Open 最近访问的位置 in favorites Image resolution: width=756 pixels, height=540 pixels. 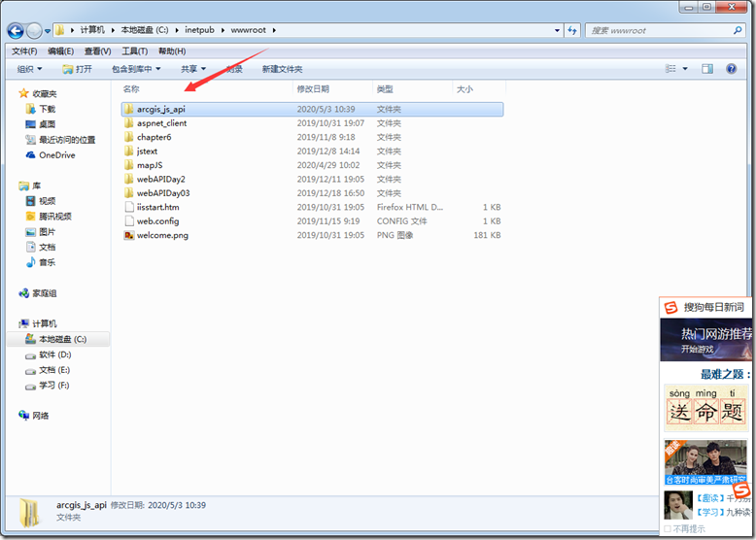coord(60,140)
